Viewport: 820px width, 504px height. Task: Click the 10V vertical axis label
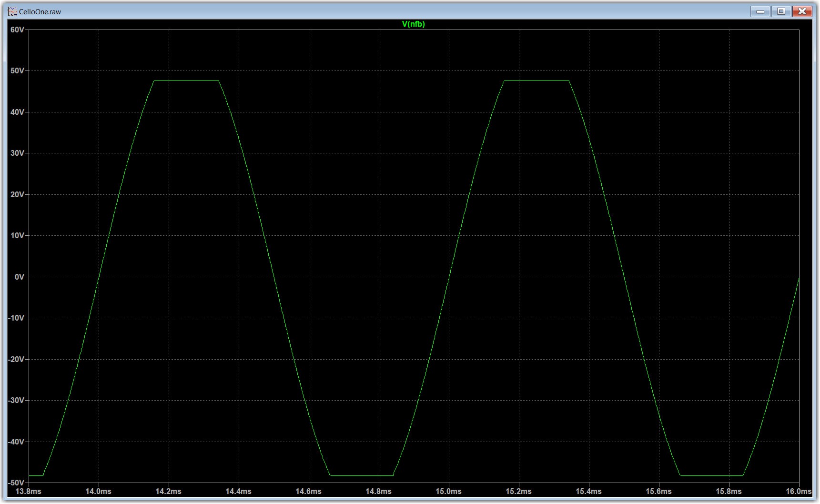pyautogui.click(x=17, y=236)
